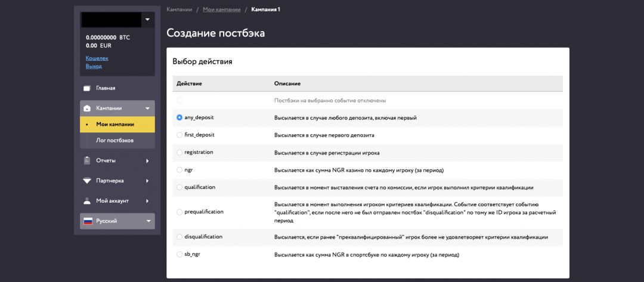
Task: Click the Партнерка diamond icon
Action: click(86, 181)
